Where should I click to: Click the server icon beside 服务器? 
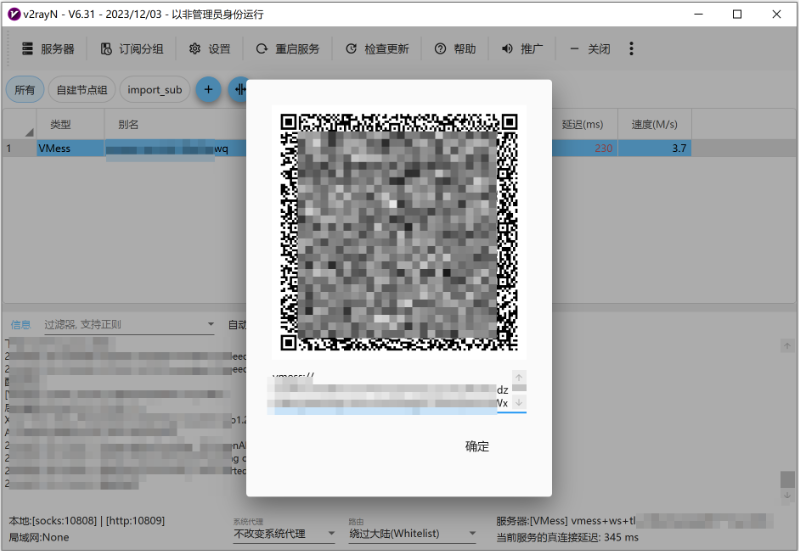click(28, 48)
